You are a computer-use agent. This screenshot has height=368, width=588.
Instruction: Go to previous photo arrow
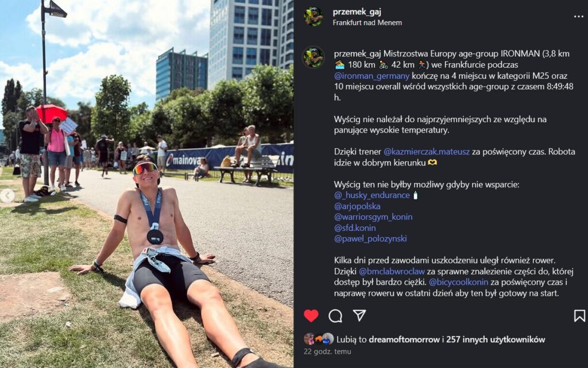coord(7,195)
